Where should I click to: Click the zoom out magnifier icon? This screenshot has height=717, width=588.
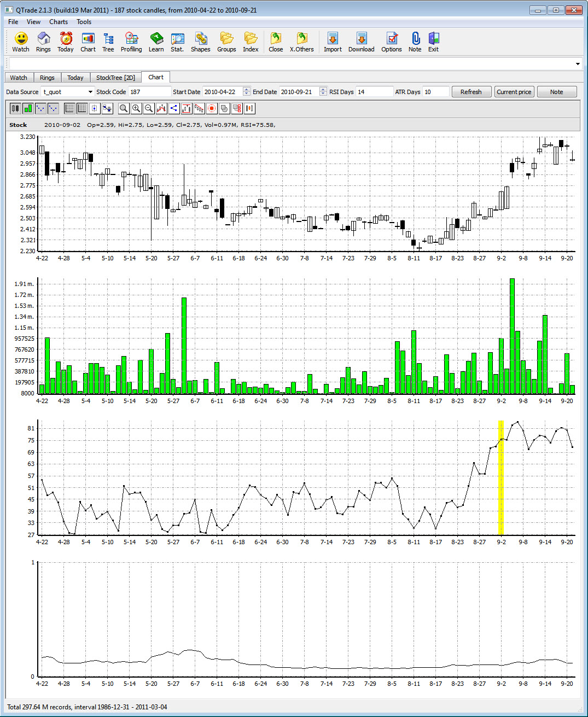148,108
